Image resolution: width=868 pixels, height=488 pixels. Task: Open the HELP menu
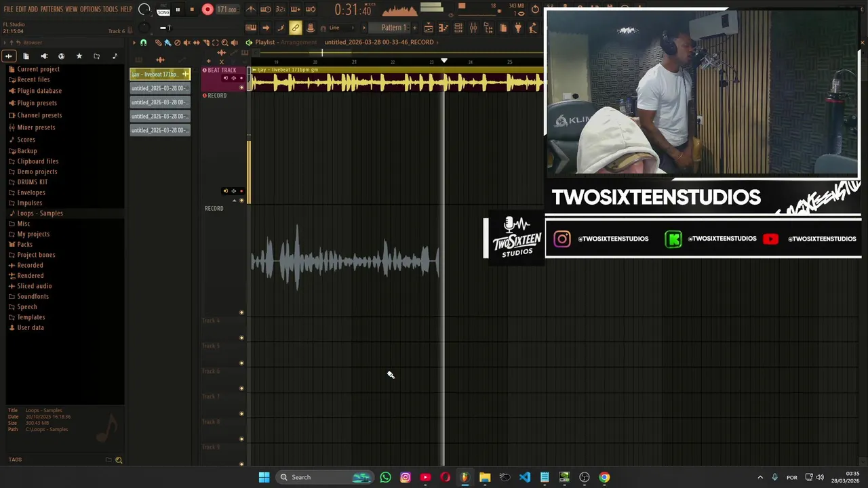point(126,9)
